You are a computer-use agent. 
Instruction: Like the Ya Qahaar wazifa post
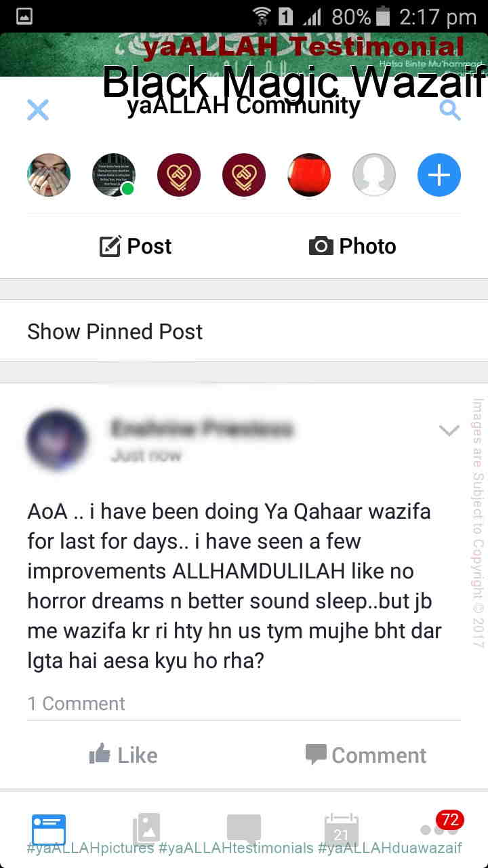[x=123, y=755]
